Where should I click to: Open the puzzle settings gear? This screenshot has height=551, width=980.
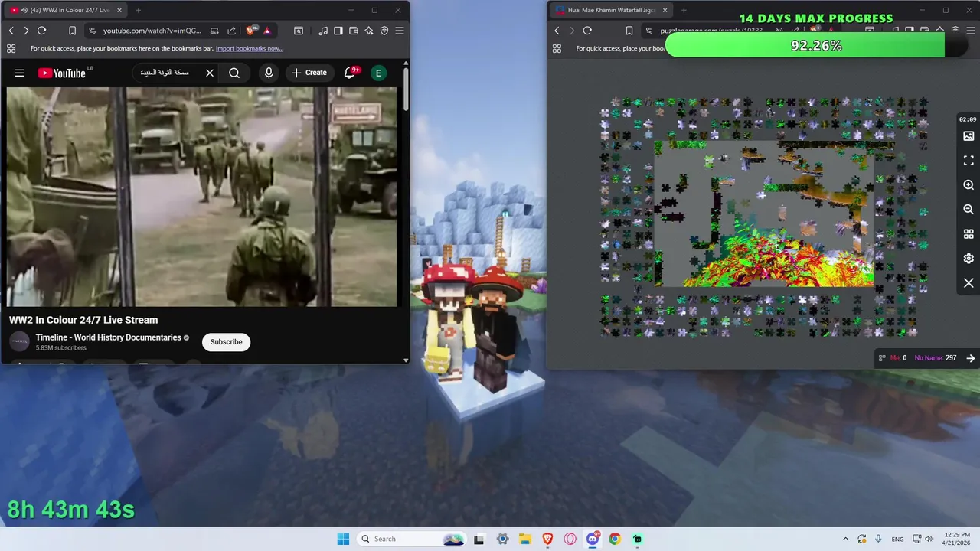pyautogui.click(x=969, y=259)
